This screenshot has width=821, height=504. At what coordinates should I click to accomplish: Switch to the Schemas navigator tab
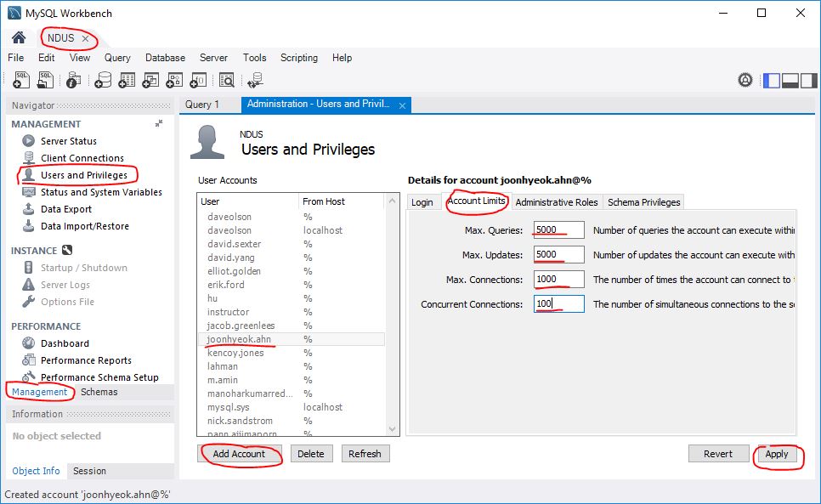click(99, 392)
